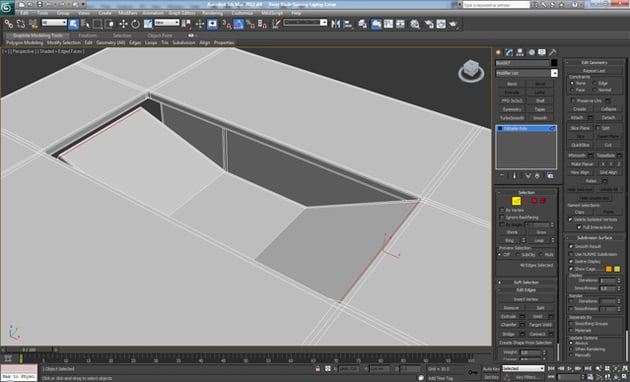Click the Select and Rotate tool
630x382 pixels.
click(x=135, y=24)
